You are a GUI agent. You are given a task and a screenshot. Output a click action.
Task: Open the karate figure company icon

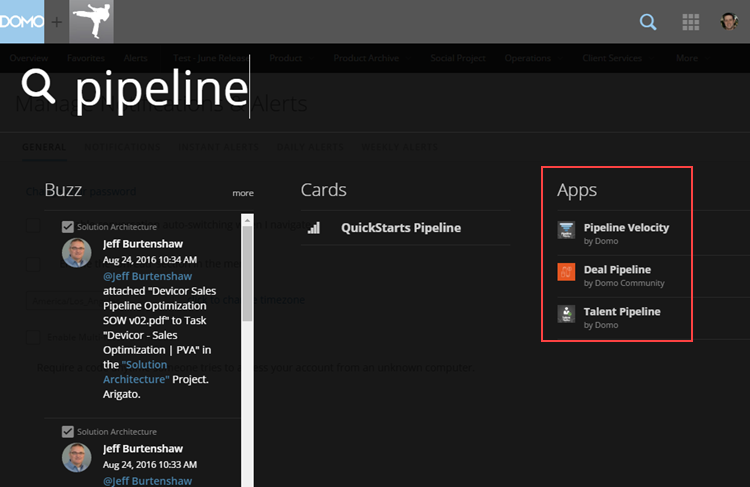click(x=91, y=22)
